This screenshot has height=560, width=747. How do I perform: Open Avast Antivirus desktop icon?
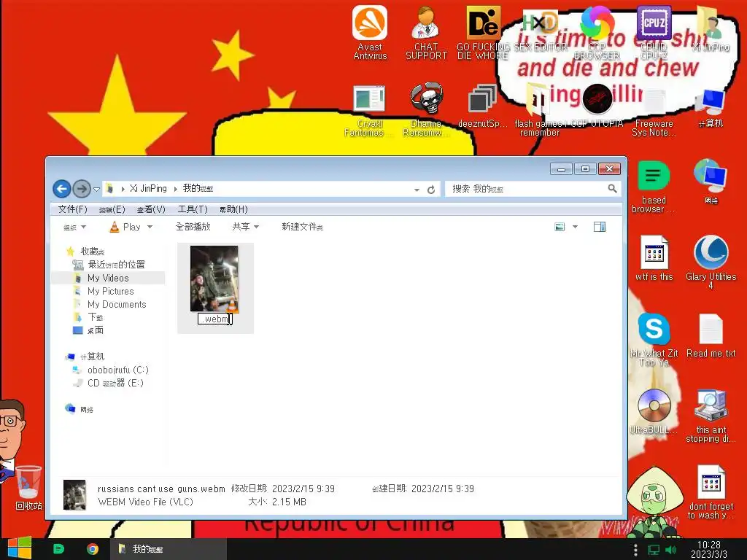[370, 32]
